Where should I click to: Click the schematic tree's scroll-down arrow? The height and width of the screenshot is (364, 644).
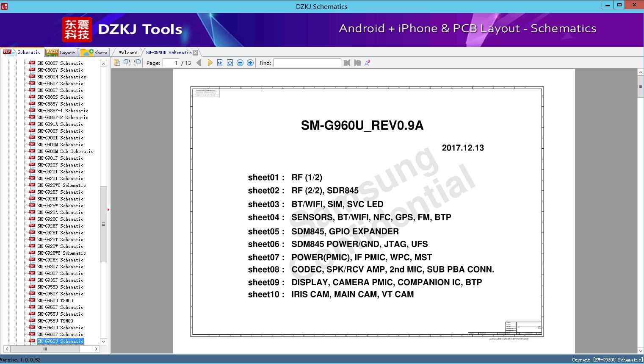point(103,342)
